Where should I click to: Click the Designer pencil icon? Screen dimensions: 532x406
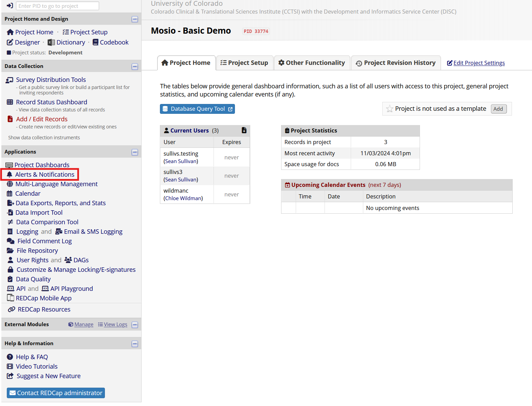[x=10, y=42]
